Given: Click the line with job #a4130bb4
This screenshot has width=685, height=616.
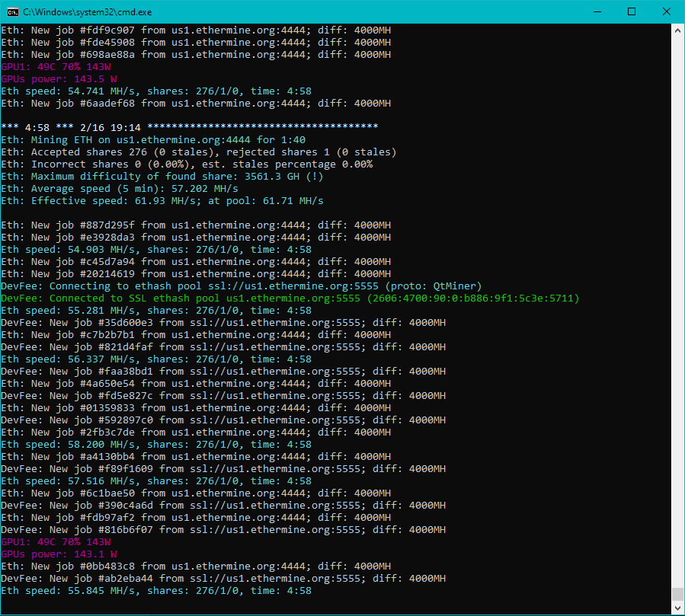Looking at the screenshot, I should click(x=196, y=457).
